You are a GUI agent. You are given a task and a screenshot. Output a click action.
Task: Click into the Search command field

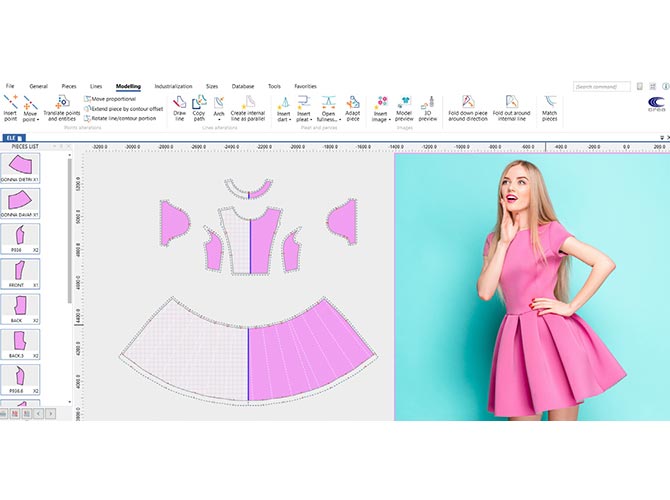coord(602,87)
